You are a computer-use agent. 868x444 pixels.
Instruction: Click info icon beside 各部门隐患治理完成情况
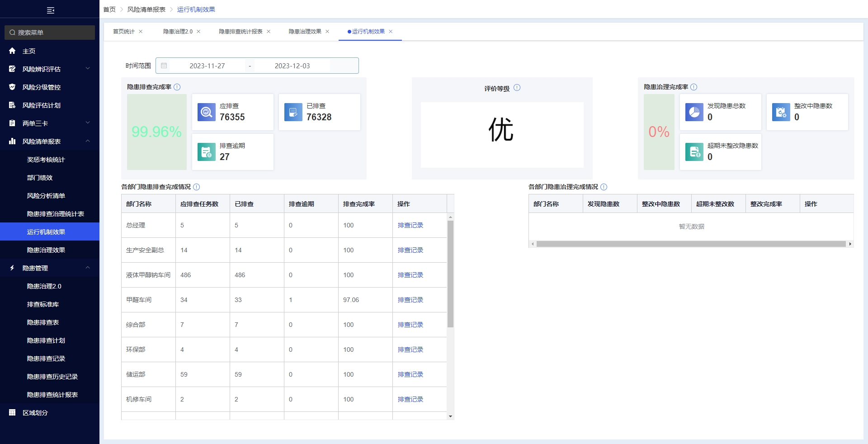604,187
